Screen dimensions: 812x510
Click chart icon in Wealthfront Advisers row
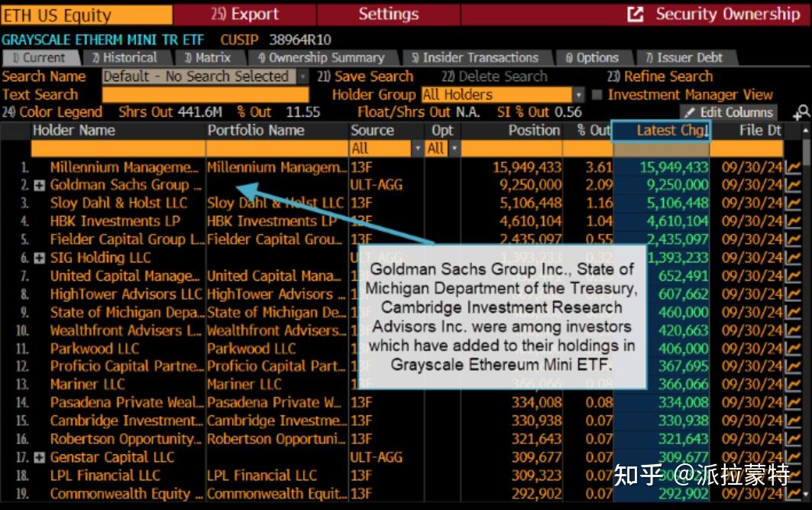coord(794,331)
